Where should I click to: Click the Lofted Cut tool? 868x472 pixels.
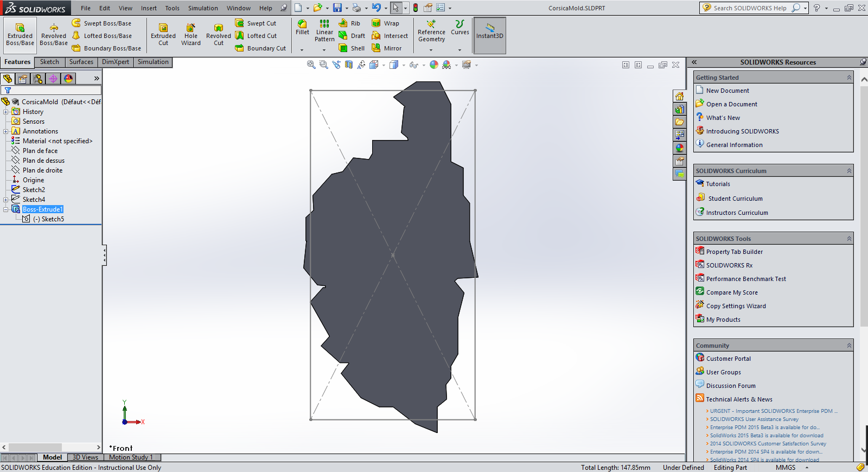pyautogui.click(x=256, y=36)
